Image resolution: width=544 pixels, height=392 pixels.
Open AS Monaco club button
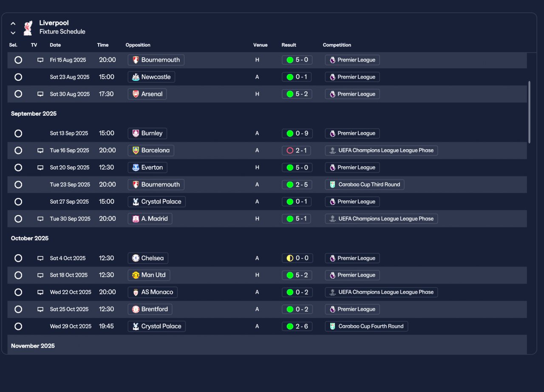coord(153,292)
